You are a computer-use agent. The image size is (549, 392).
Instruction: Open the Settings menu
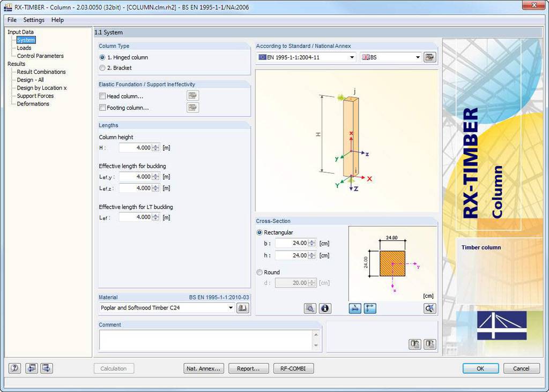(34, 20)
